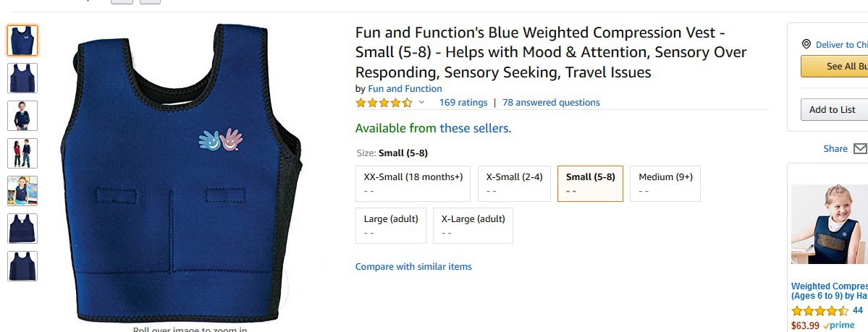View thumbnail of boy wearing vest alone
The height and width of the screenshot is (332, 868).
coord(22,116)
